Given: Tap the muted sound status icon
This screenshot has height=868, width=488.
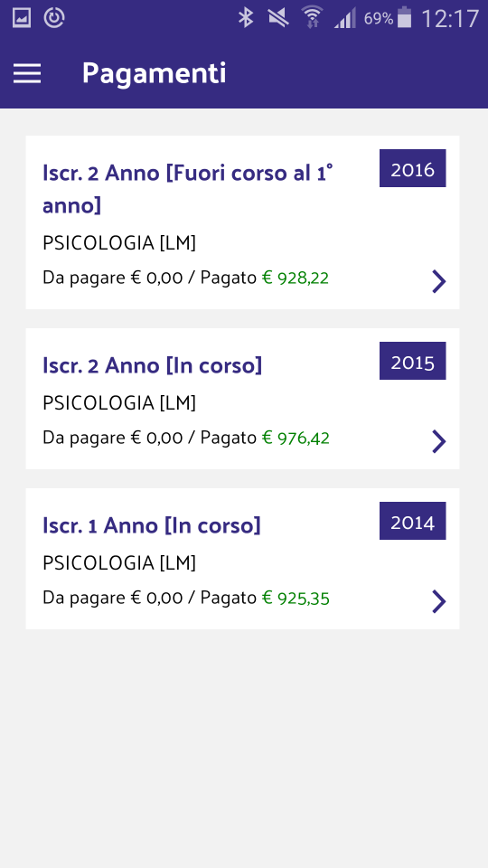Looking at the screenshot, I should (278, 18).
